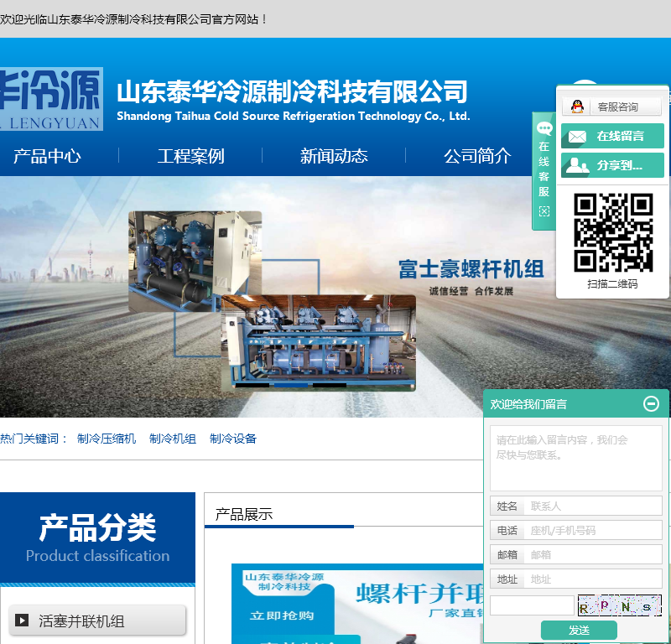This screenshot has width=671, height=644.
Task: Click the 制冷设备 hot keyword link
Action: (233, 439)
